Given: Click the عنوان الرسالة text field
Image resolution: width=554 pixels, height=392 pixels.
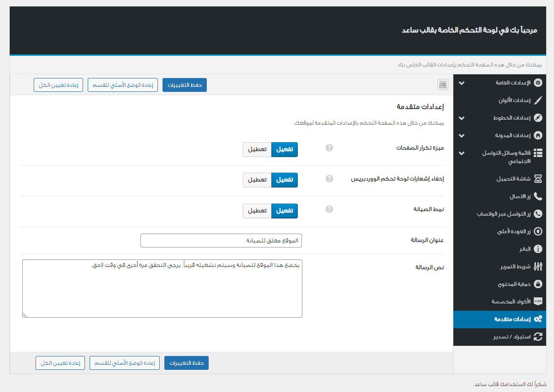Looking at the screenshot, I should [221, 241].
